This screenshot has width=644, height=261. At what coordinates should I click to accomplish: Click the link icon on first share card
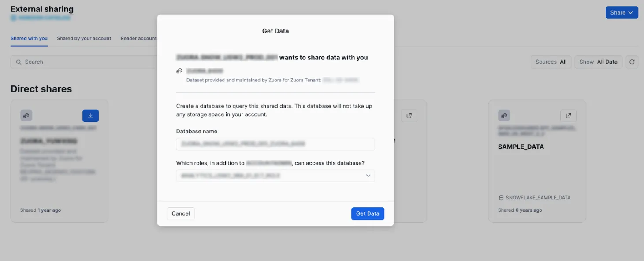pos(26,116)
